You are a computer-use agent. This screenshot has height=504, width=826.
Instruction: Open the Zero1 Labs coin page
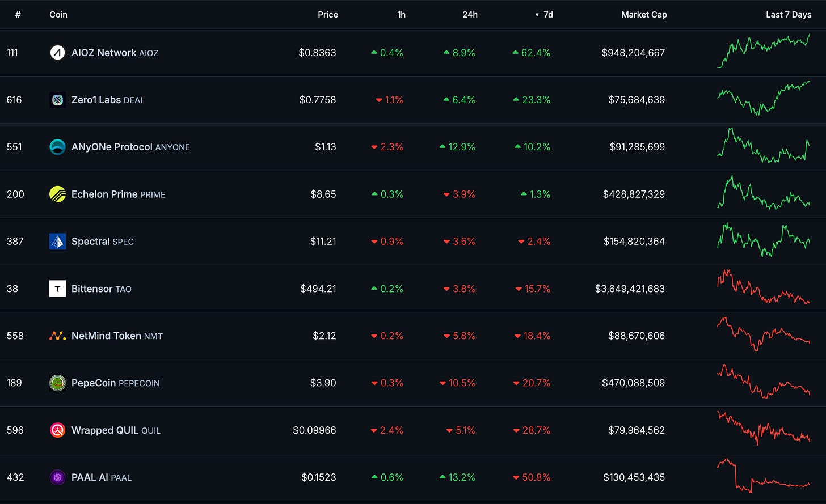click(x=107, y=100)
